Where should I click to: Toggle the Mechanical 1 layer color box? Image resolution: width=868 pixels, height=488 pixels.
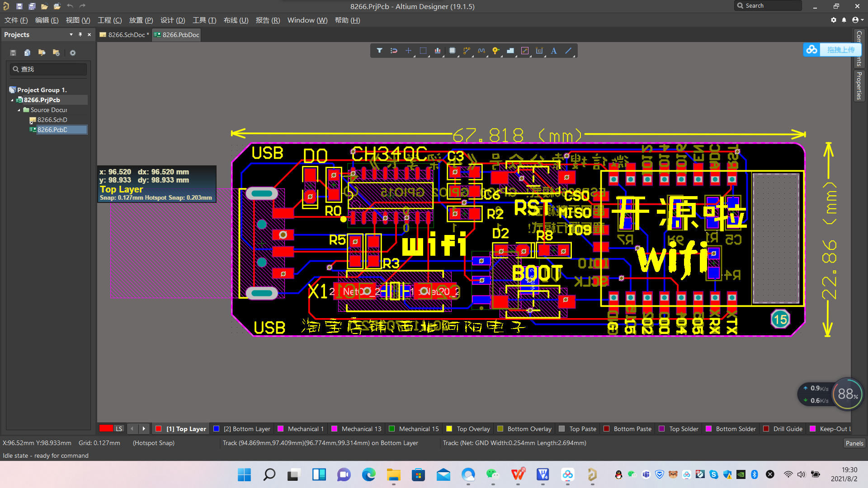(x=281, y=429)
